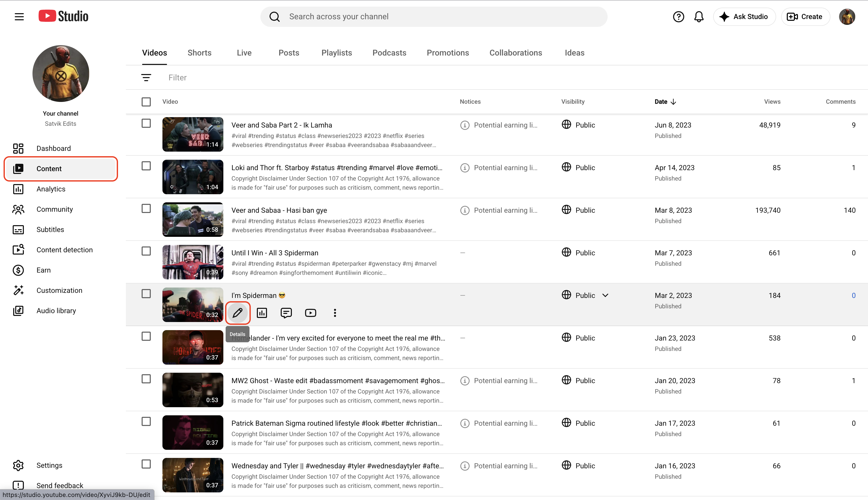
Task: Click the YouTube Studio logo
Action: (x=63, y=16)
